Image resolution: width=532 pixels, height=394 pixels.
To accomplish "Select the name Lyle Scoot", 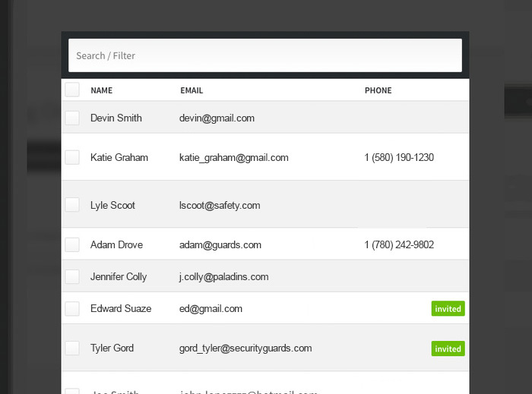I will (x=112, y=205).
